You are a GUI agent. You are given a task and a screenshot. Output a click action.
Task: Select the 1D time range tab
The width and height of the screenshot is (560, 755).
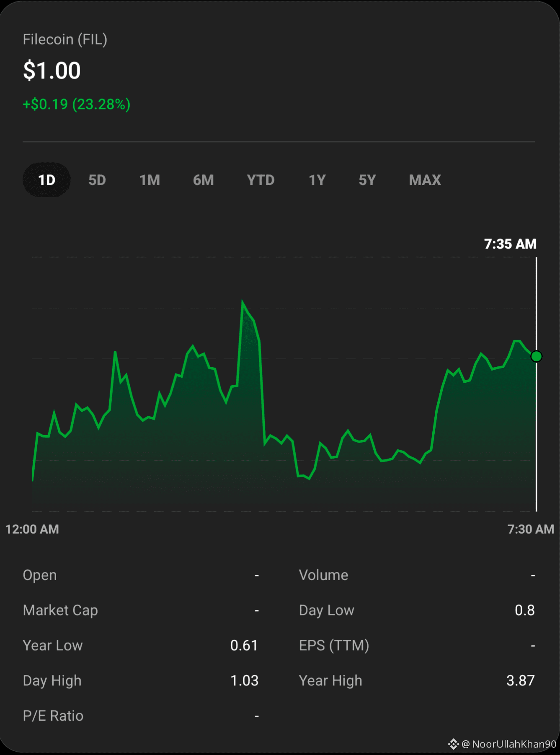click(46, 180)
